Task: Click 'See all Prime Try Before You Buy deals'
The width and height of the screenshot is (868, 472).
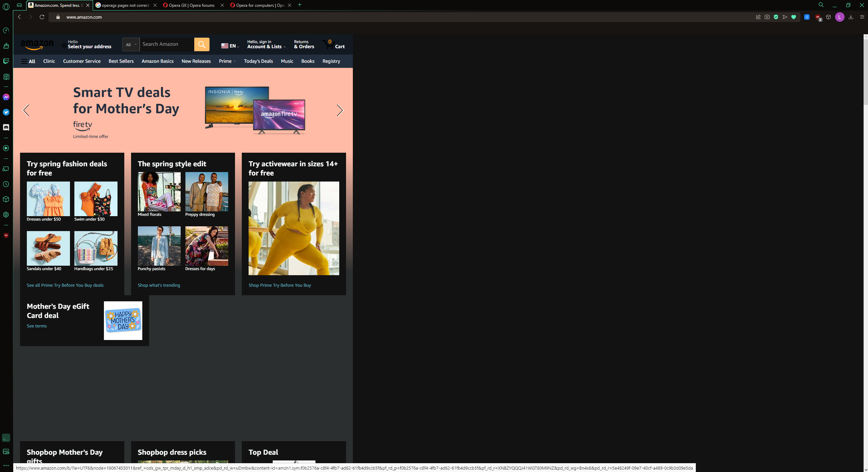Action: click(65, 285)
